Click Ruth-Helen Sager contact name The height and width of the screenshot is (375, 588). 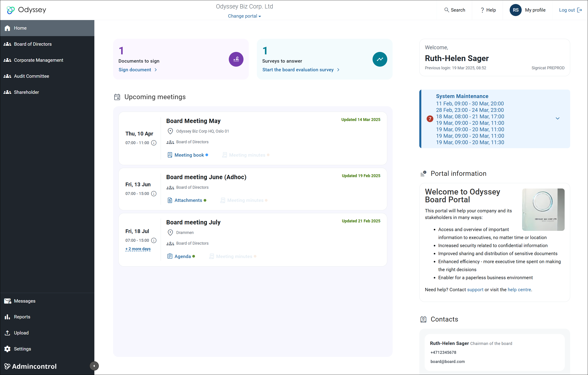click(449, 343)
